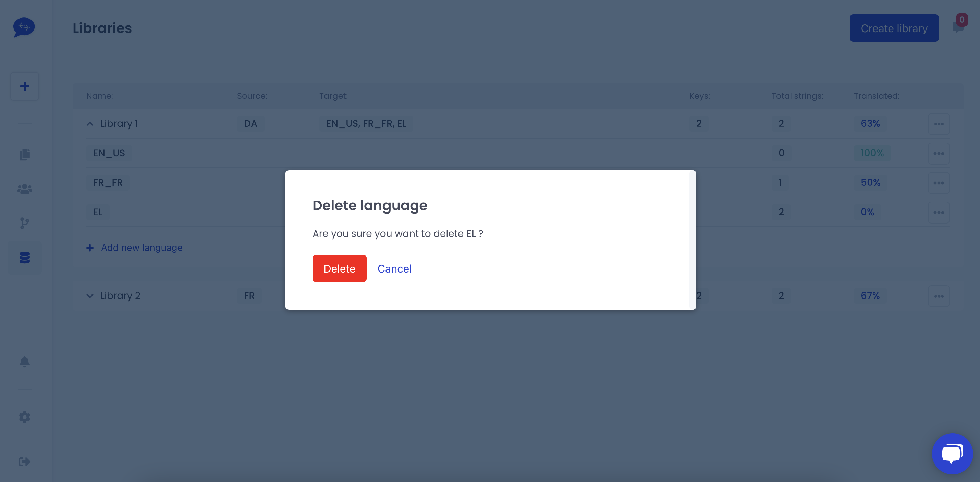Click the logout icon in sidebar

[24, 462]
